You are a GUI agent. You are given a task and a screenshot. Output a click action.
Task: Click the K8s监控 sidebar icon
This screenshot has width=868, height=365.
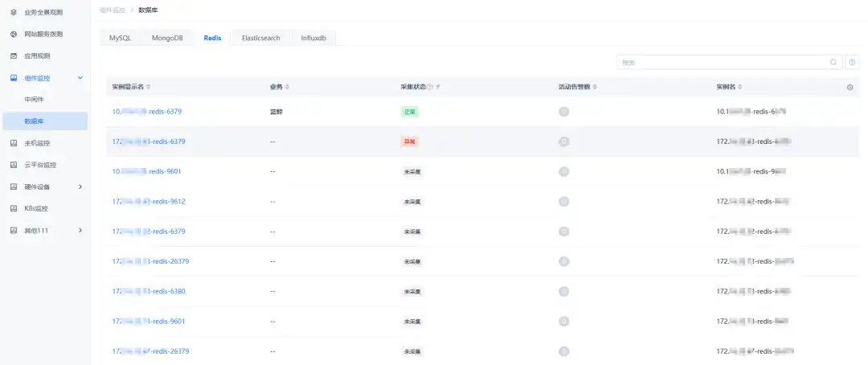point(14,208)
